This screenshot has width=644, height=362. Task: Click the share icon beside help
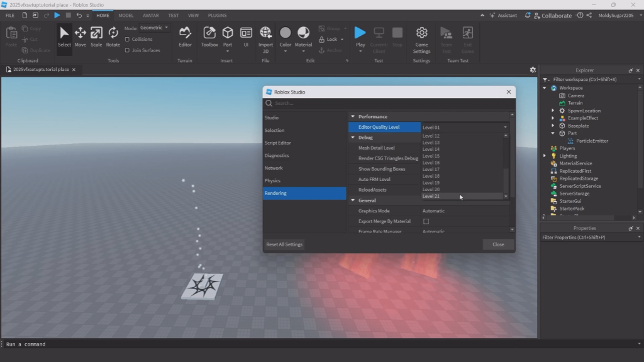click(589, 16)
